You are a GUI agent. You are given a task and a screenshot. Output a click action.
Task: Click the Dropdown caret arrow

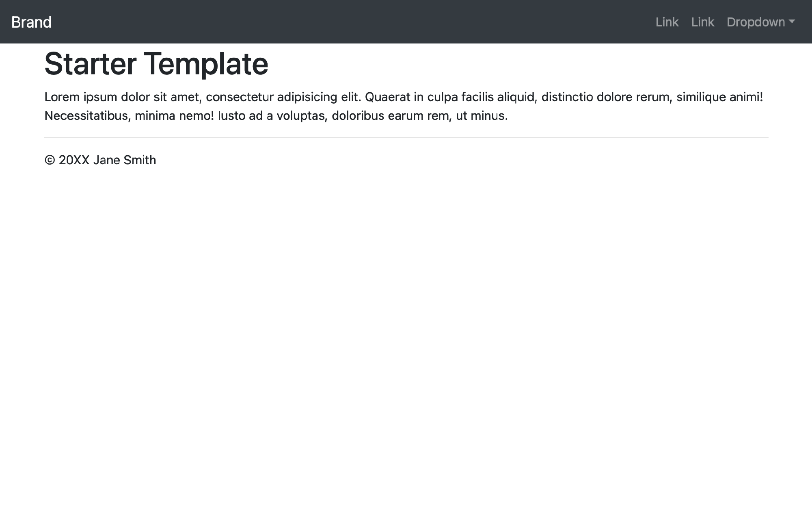792,22
